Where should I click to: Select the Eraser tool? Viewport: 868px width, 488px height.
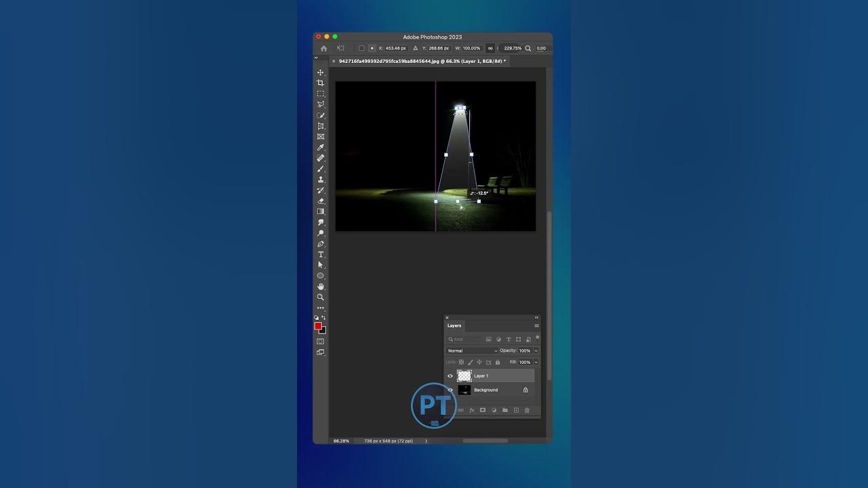click(x=321, y=201)
